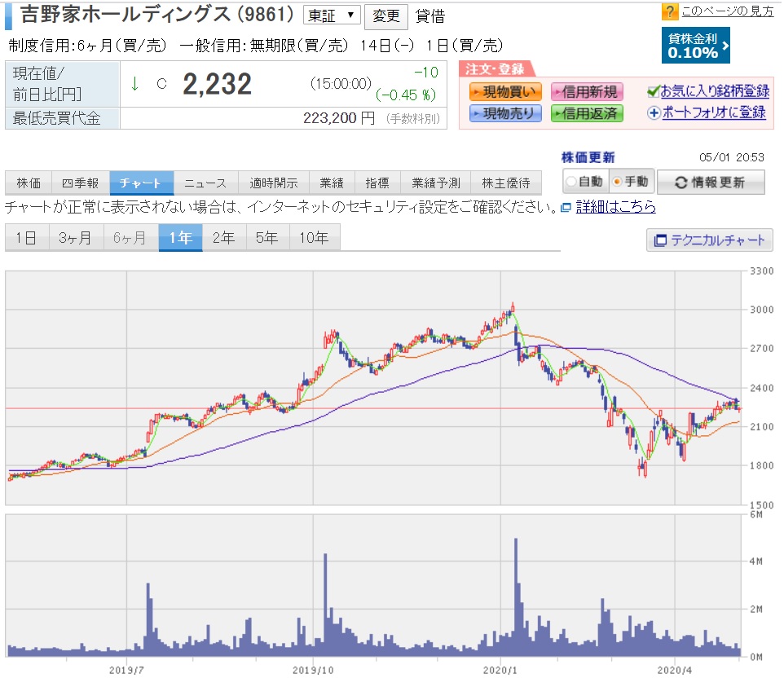Click the 信用新規 order button

tap(587, 92)
